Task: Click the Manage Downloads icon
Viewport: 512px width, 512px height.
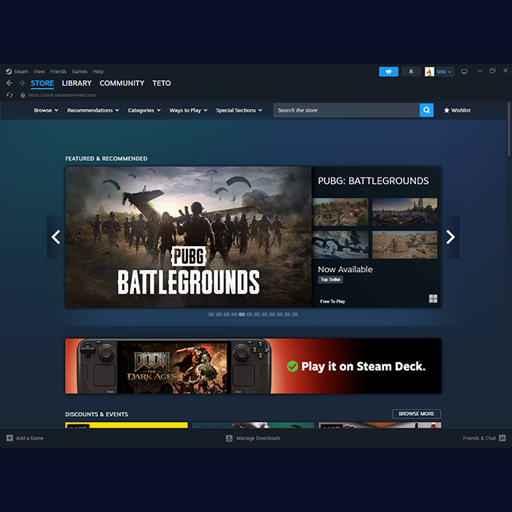Action: pyautogui.click(x=229, y=438)
